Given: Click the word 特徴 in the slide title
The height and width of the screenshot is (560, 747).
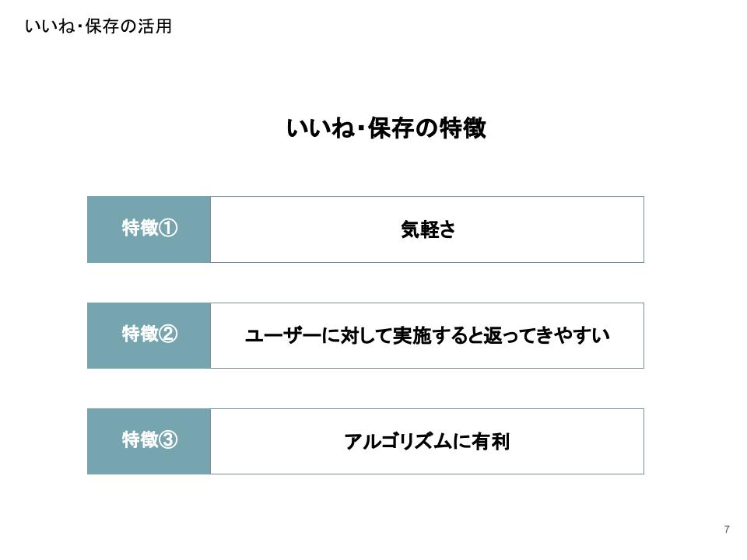Looking at the screenshot, I should point(463,128).
